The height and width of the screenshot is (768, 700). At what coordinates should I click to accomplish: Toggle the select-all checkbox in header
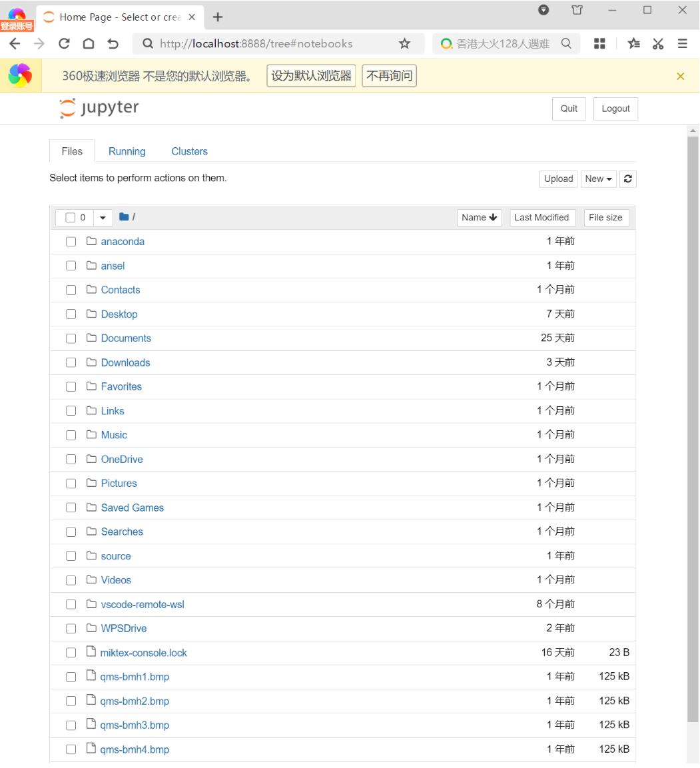click(x=71, y=217)
